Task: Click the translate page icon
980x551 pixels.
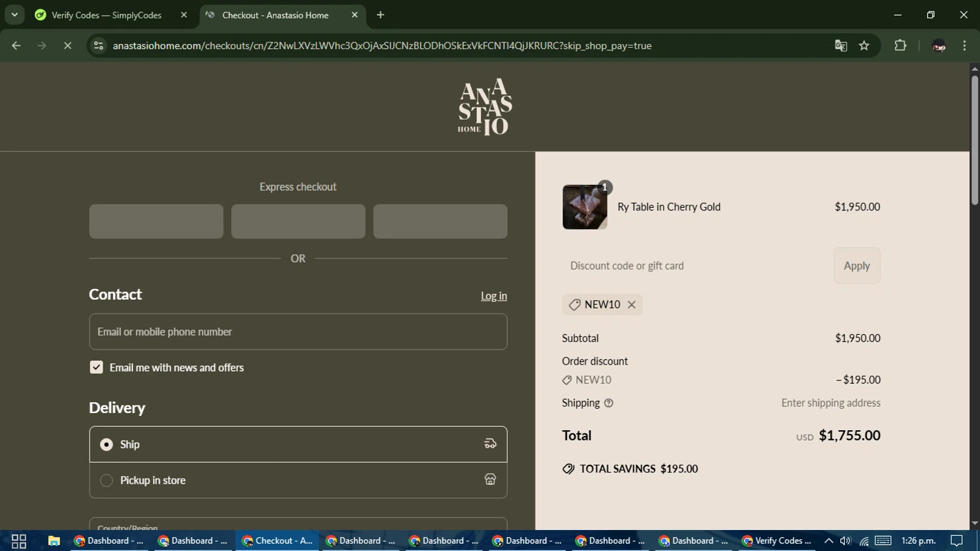Action: click(841, 46)
